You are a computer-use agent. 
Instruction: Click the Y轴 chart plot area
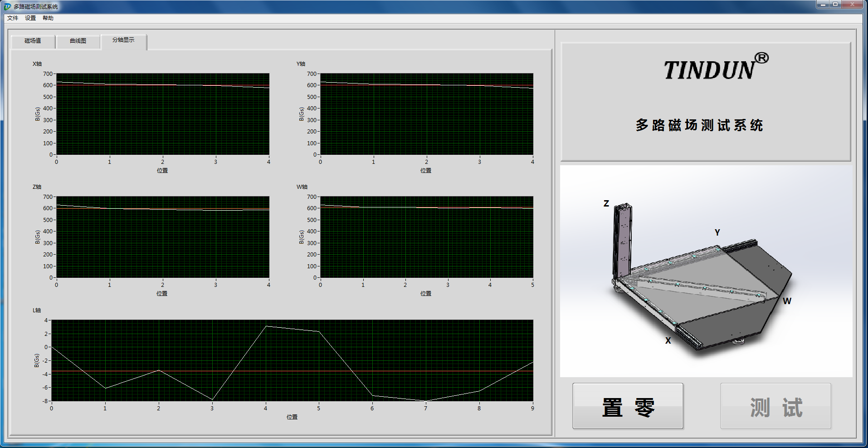pos(427,114)
